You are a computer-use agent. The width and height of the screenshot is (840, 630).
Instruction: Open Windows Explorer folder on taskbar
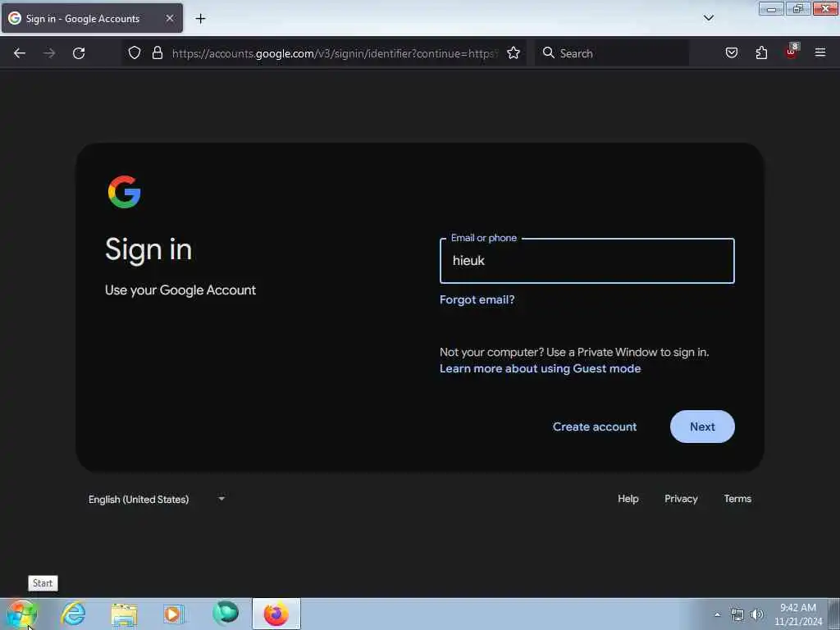click(x=125, y=614)
